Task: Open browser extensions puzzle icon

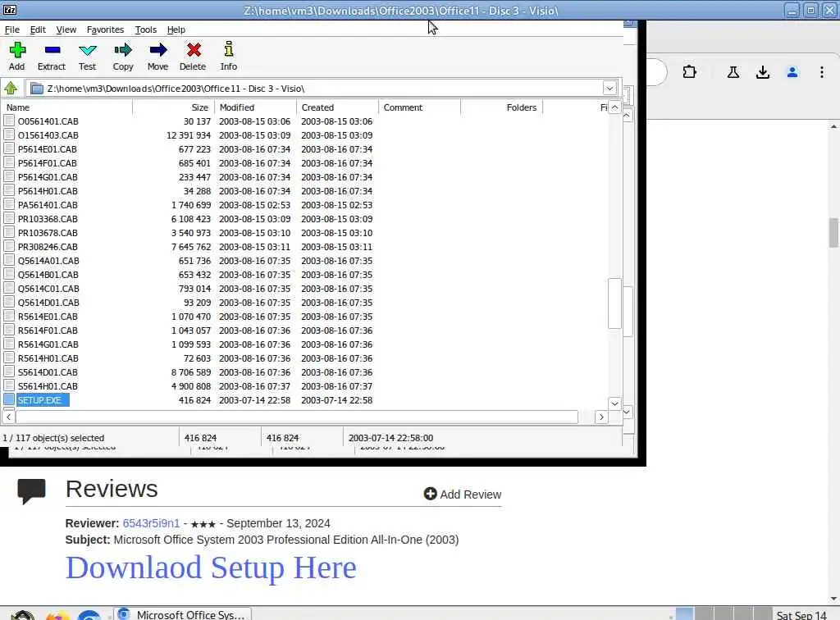Action: 689,71
